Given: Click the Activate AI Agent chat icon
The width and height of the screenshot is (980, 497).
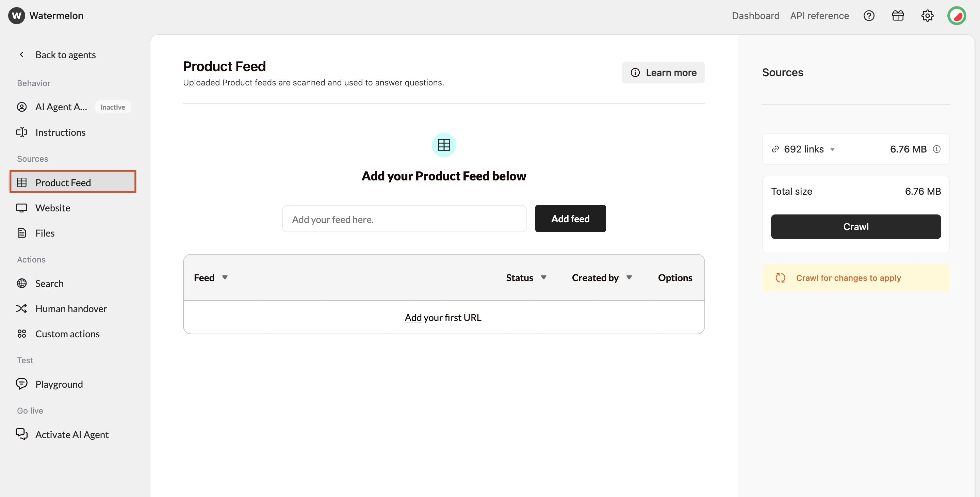Looking at the screenshot, I should click(x=22, y=434).
